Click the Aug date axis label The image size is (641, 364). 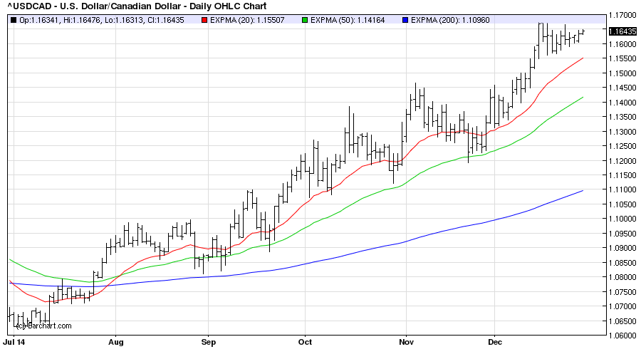[115, 342]
